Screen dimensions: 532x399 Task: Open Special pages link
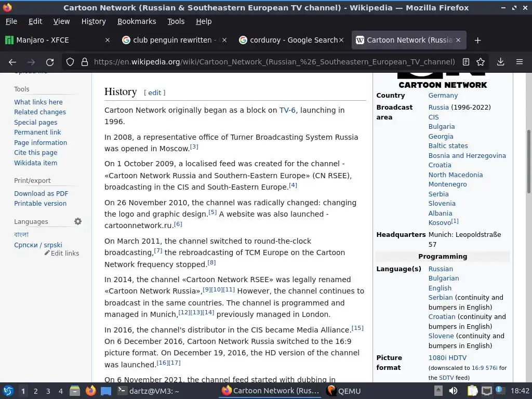tap(36, 122)
